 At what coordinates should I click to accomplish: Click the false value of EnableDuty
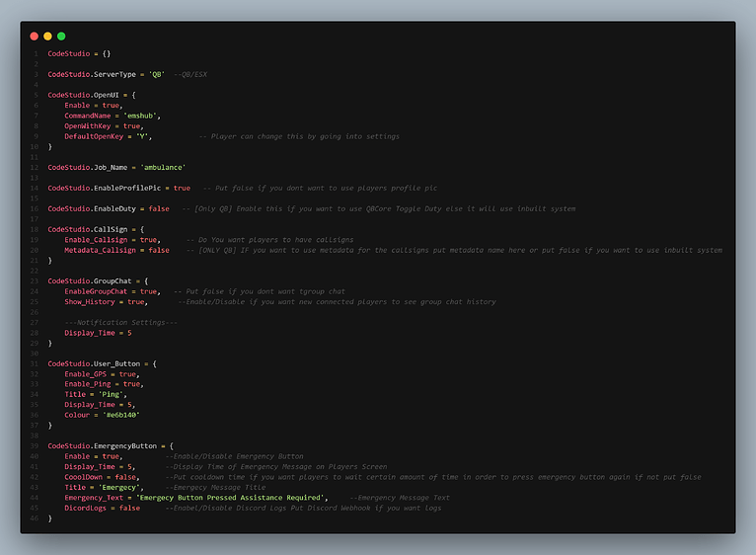point(158,208)
